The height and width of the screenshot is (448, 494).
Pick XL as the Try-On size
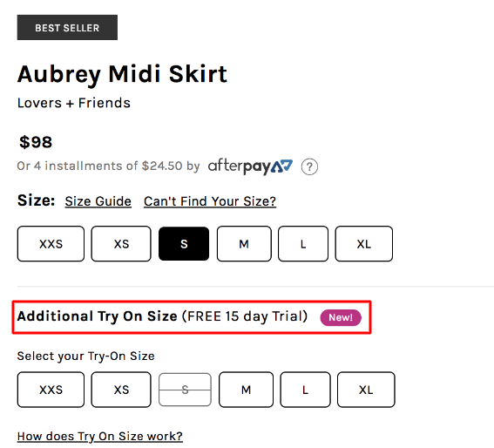pos(366,390)
